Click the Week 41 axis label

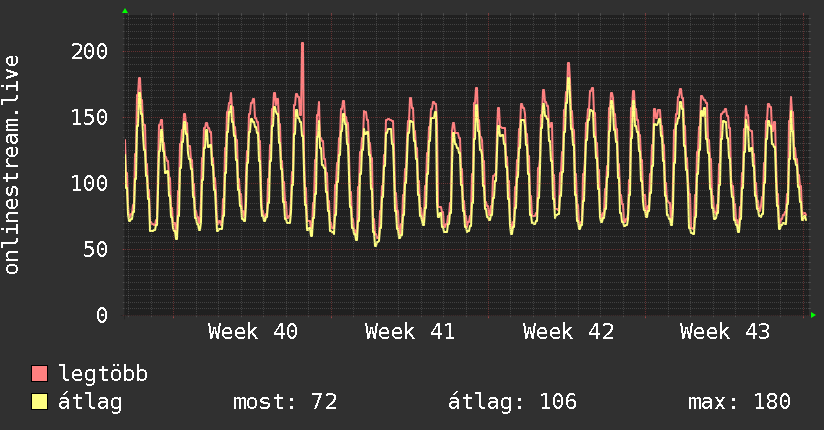(410, 332)
